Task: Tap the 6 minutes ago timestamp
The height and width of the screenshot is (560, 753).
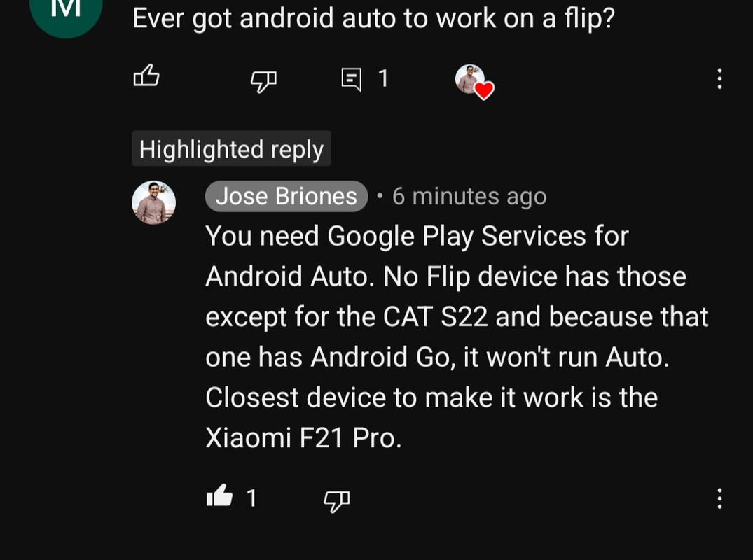Action: point(469,196)
